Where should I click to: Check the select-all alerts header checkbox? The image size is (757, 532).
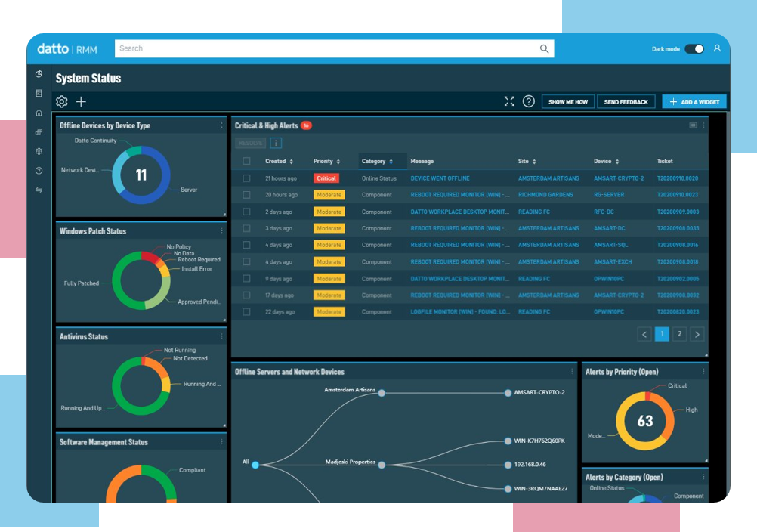246,161
